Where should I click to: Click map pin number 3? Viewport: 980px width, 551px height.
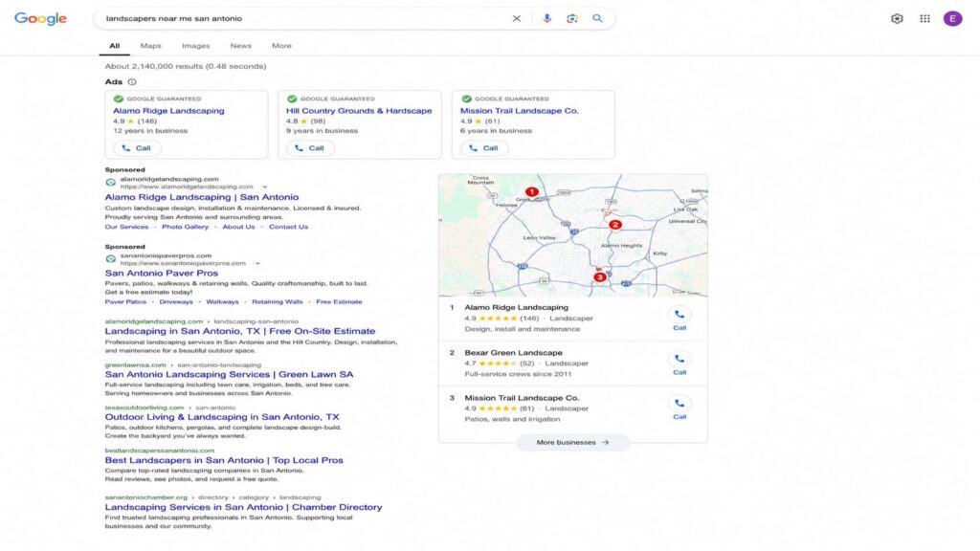click(599, 276)
